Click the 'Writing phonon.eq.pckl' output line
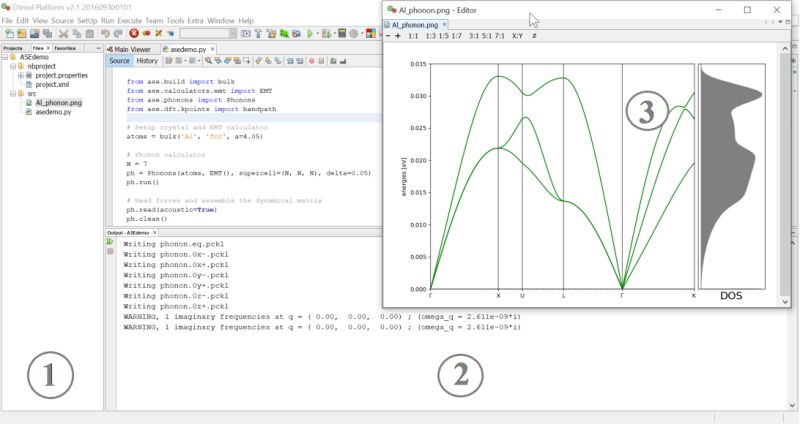Image resolution: width=800 pixels, height=424 pixels. [x=173, y=244]
